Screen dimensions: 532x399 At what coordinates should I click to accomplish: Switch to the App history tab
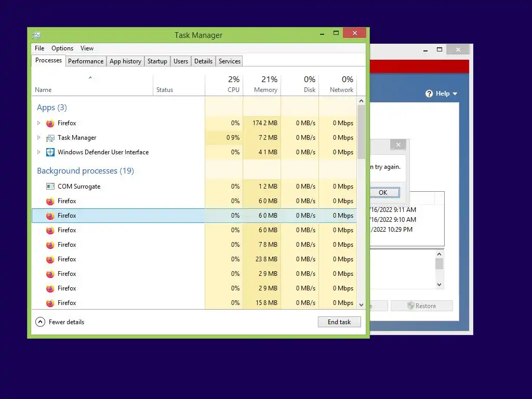coord(125,61)
